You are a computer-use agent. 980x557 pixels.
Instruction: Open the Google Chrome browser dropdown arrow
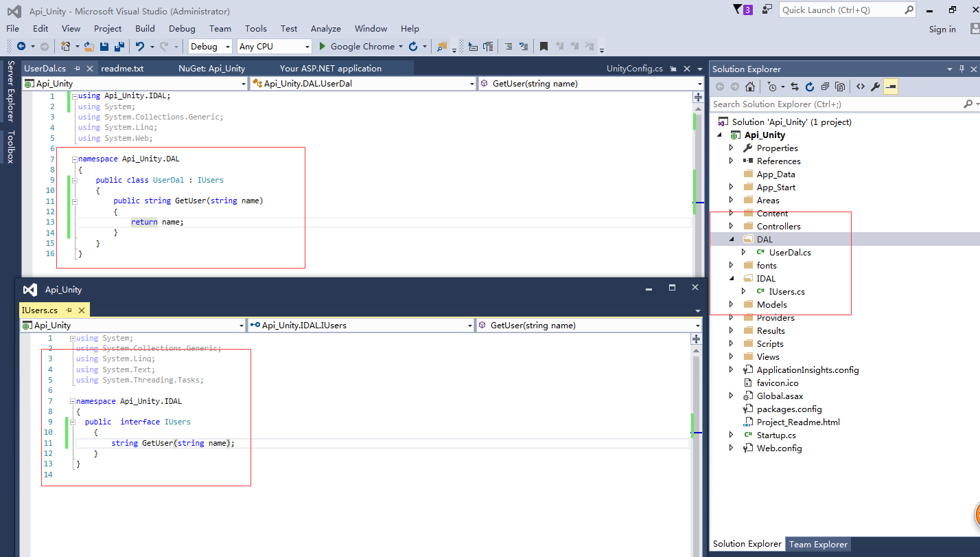tap(400, 47)
